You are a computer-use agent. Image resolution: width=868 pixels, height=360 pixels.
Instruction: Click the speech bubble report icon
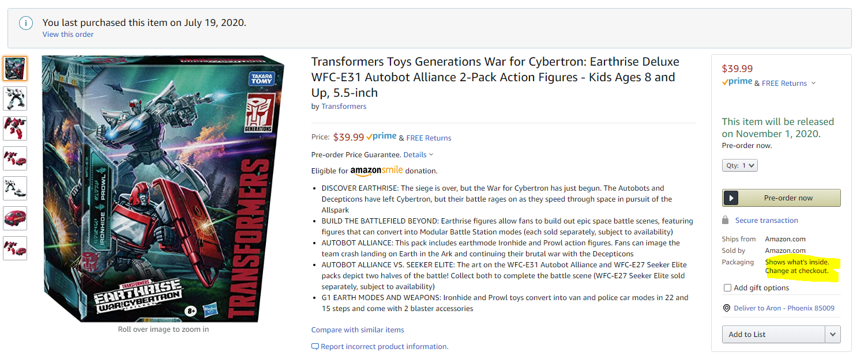tap(315, 346)
